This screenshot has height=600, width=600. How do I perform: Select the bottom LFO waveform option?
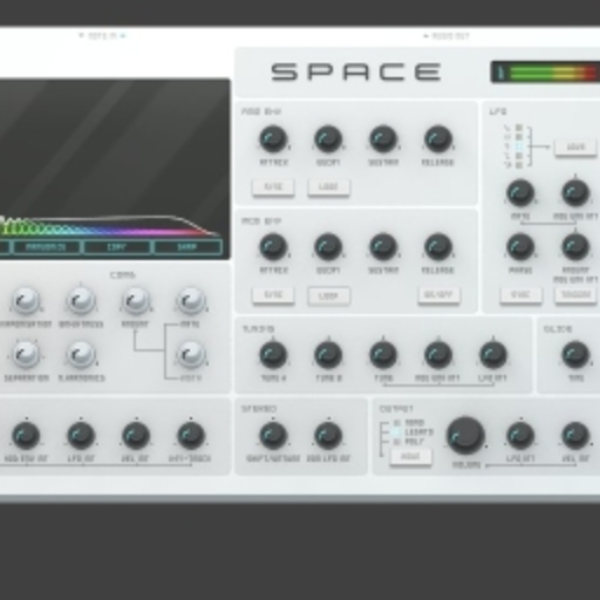coord(518,165)
